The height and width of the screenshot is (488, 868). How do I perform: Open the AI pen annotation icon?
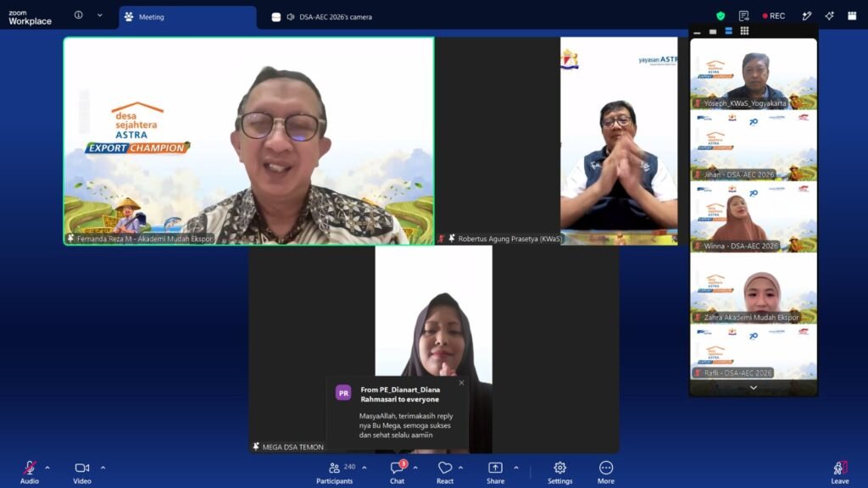pos(807,16)
